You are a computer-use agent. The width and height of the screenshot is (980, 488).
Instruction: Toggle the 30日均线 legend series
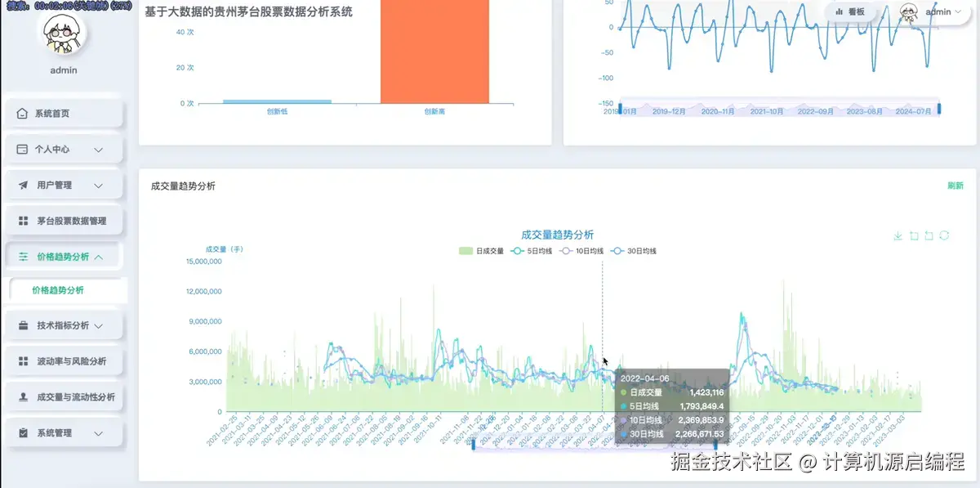tap(634, 251)
